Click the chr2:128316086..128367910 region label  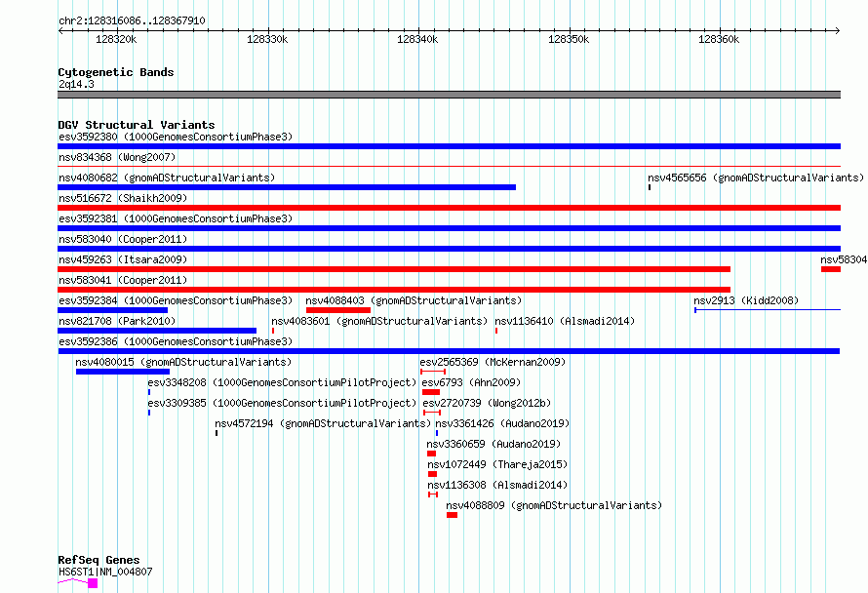point(132,20)
